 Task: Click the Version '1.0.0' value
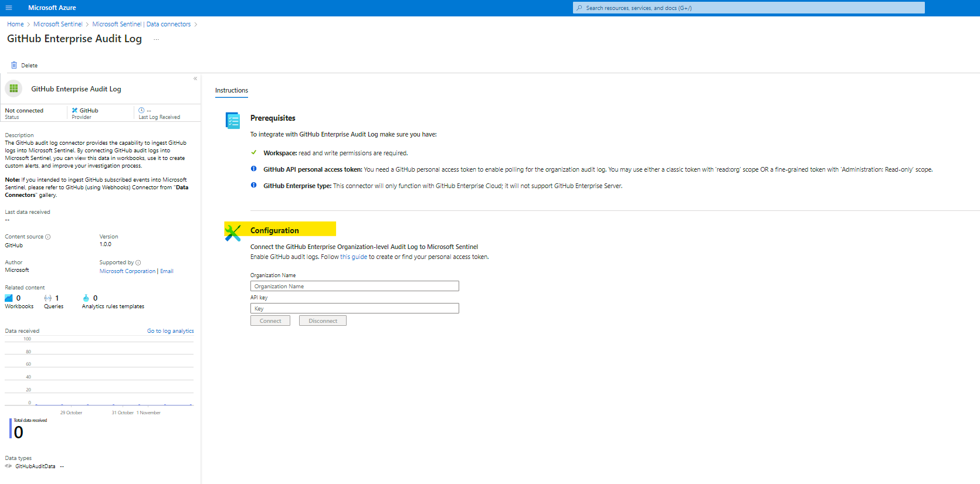(105, 244)
